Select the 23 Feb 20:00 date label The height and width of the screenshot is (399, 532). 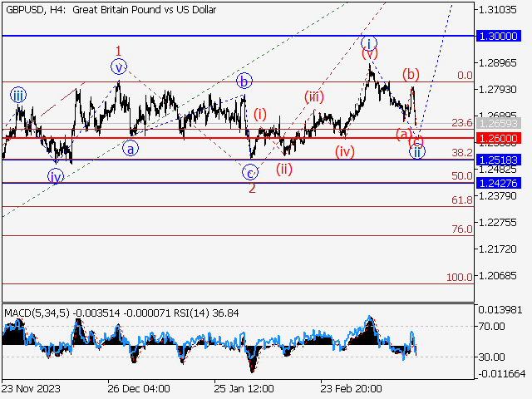[351, 388]
